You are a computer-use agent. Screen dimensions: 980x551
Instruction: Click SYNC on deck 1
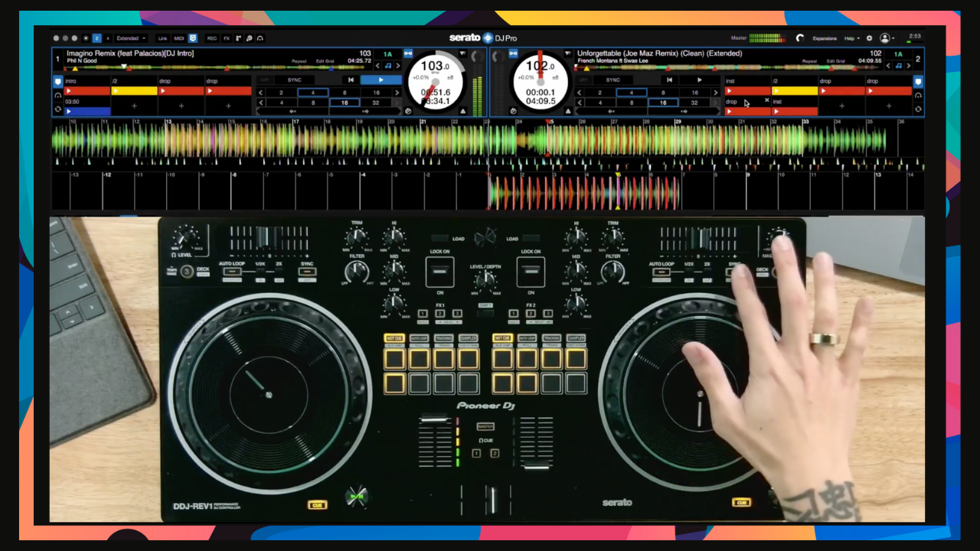click(x=295, y=80)
